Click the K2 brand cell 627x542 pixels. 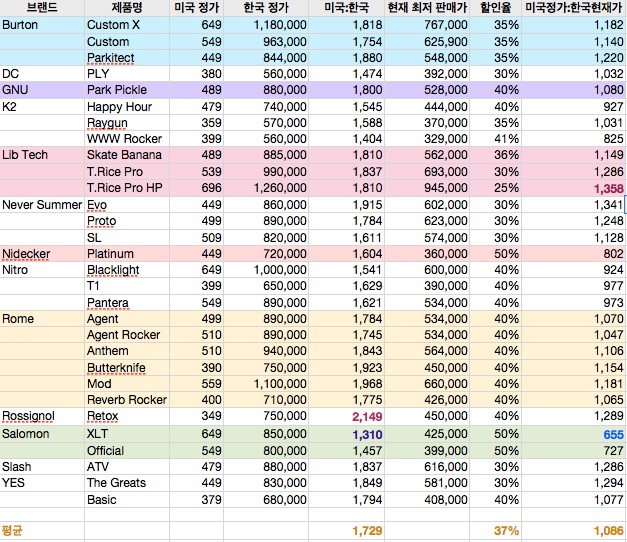tap(42, 107)
